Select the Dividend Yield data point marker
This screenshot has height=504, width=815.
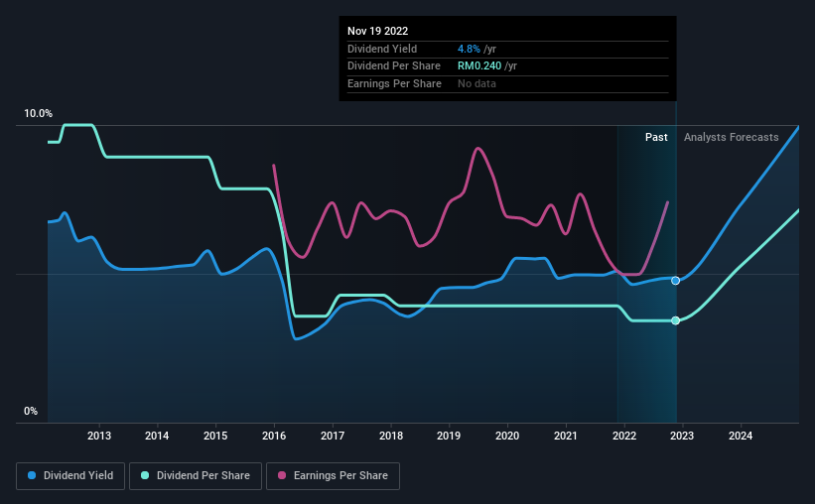675,281
